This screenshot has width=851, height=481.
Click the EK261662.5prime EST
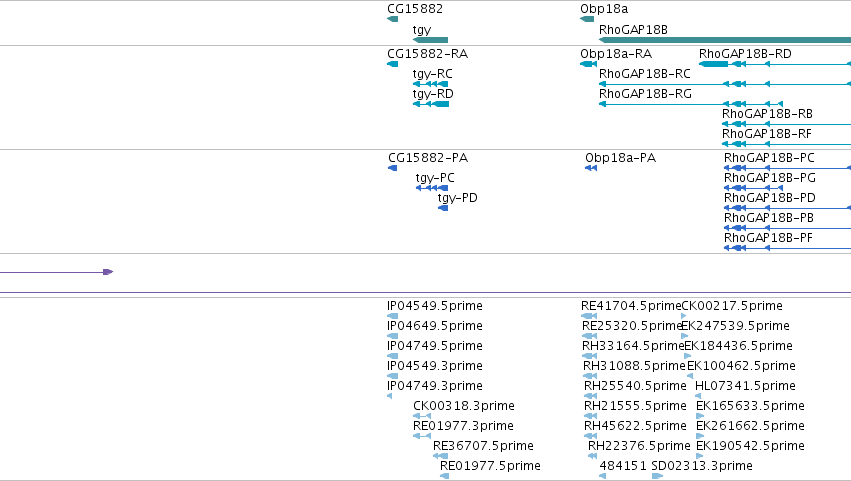[x=700, y=436]
